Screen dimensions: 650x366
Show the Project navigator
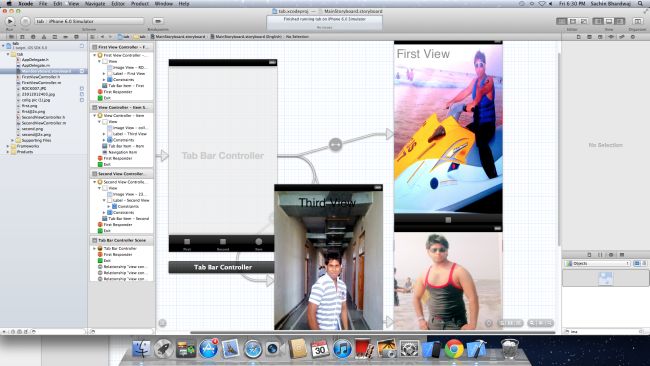click(11, 37)
